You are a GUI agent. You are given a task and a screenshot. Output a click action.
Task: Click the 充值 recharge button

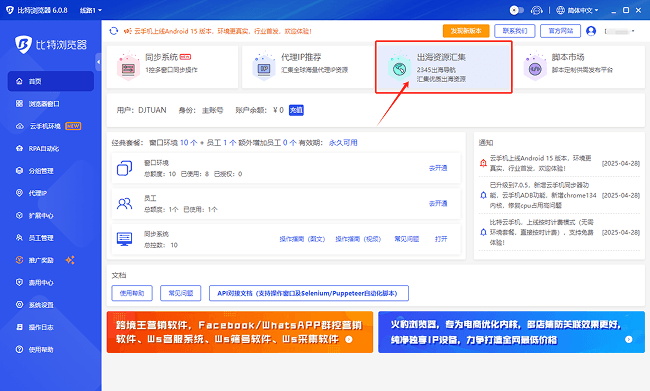pos(296,110)
